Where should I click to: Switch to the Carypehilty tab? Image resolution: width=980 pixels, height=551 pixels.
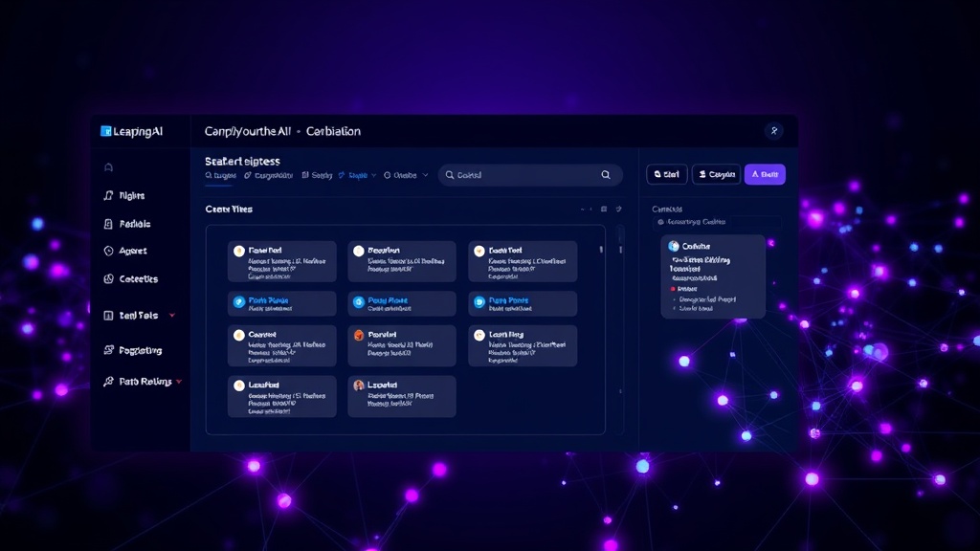(269, 176)
